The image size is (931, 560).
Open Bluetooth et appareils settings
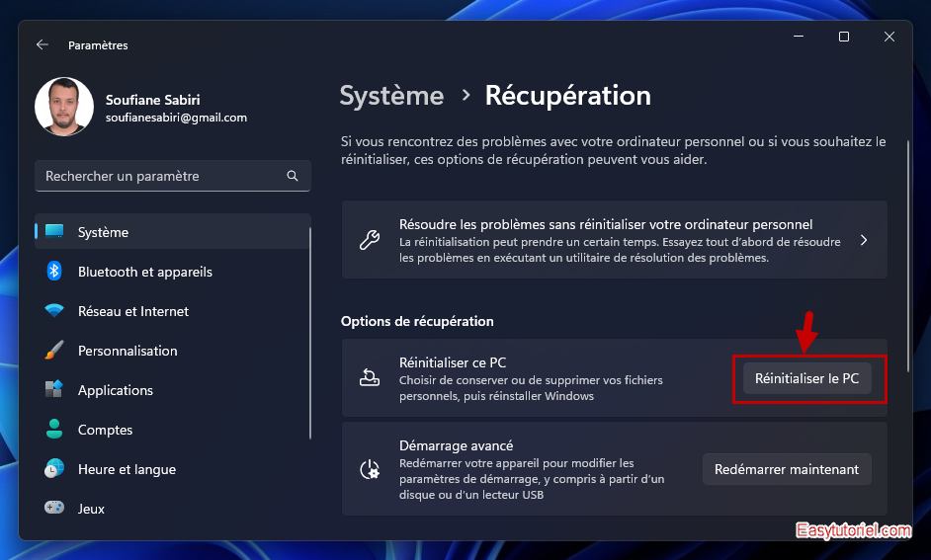172,272
